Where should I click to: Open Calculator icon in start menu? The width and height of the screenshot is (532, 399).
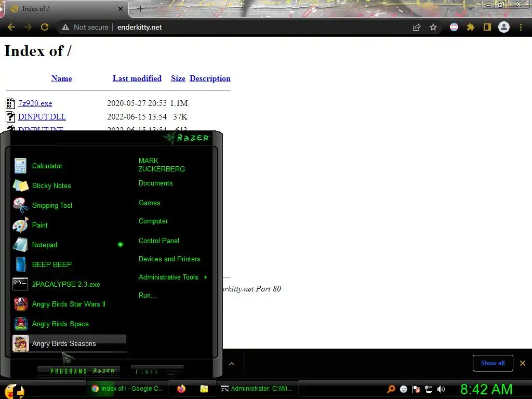pyautogui.click(x=20, y=166)
